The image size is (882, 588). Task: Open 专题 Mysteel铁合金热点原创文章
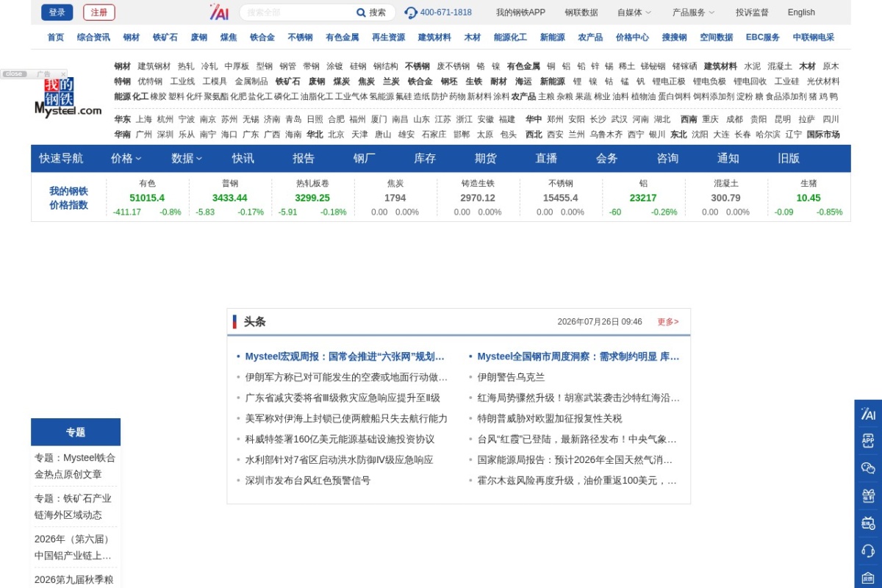75,466
